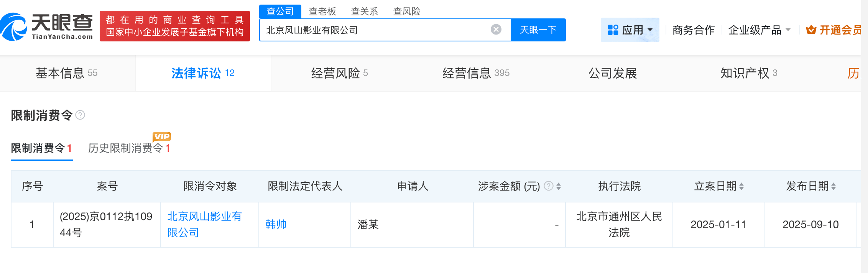Sort table by 涉案金额 arrows
This screenshot has height=273, width=868.
point(559,186)
